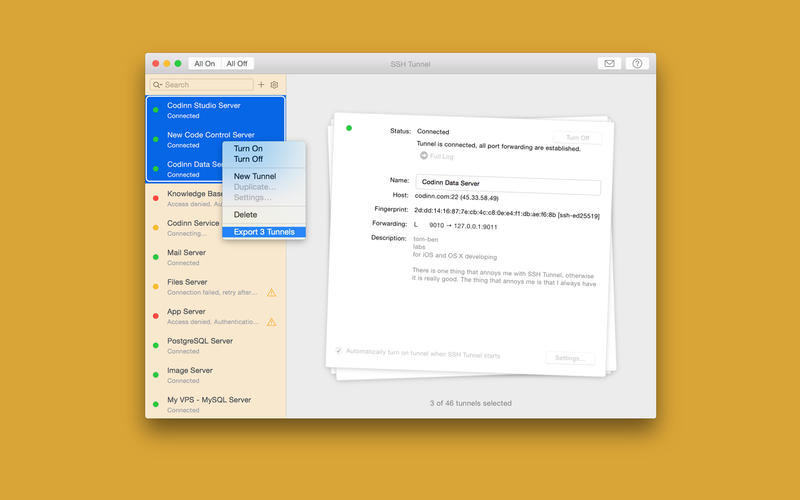Choose Export 3 Tunnels from context menu

click(263, 232)
